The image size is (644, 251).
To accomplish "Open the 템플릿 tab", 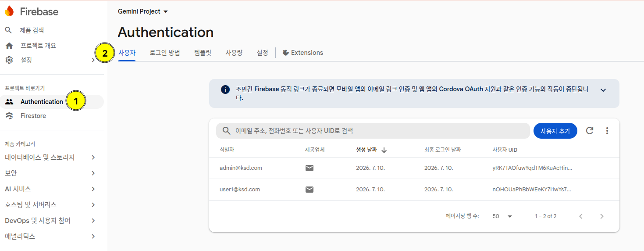I will 203,53.
